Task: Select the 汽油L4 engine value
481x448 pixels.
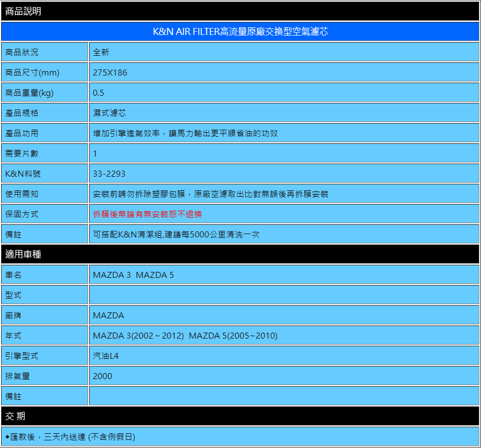Action: coord(106,356)
